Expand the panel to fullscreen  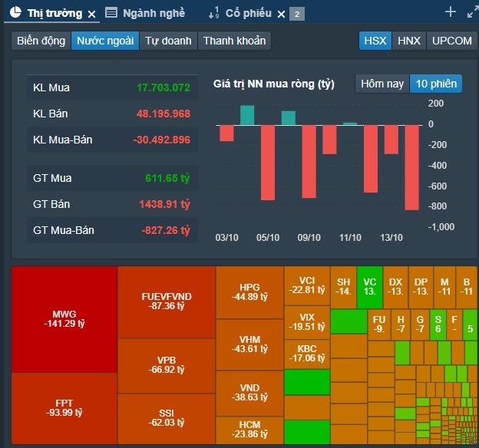click(x=473, y=12)
